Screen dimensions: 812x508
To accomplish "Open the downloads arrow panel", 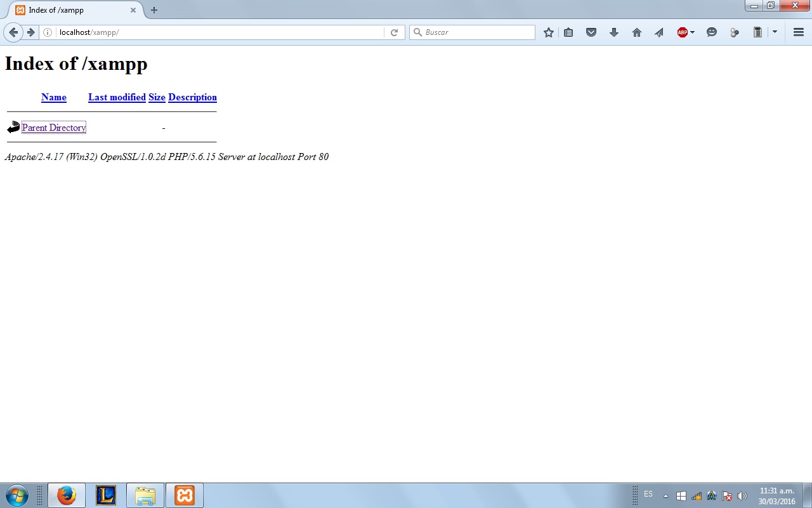I will click(614, 32).
